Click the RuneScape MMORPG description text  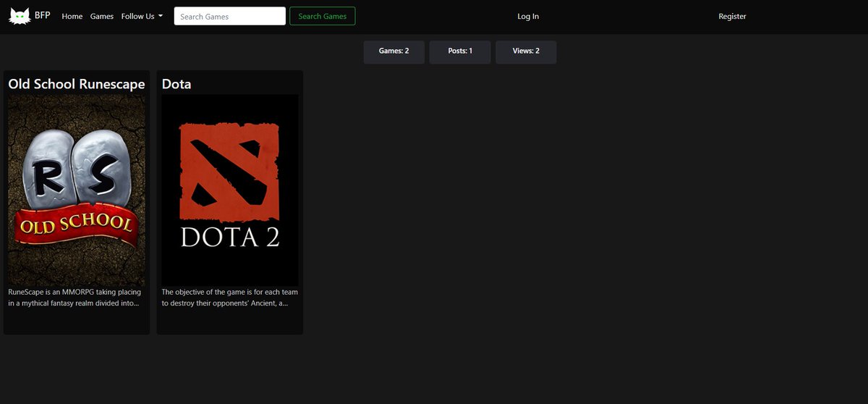(75, 298)
